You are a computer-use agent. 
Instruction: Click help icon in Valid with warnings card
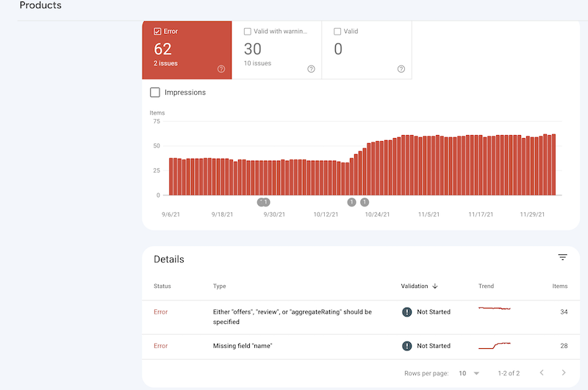(x=311, y=69)
